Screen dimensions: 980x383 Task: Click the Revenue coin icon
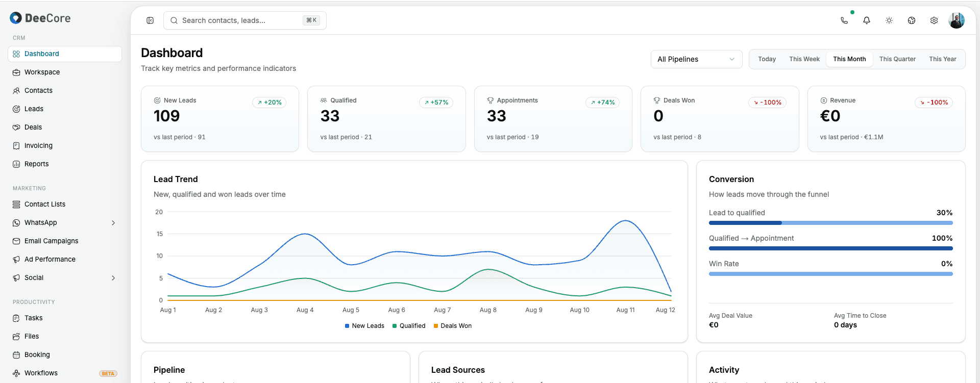pos(823,100)
